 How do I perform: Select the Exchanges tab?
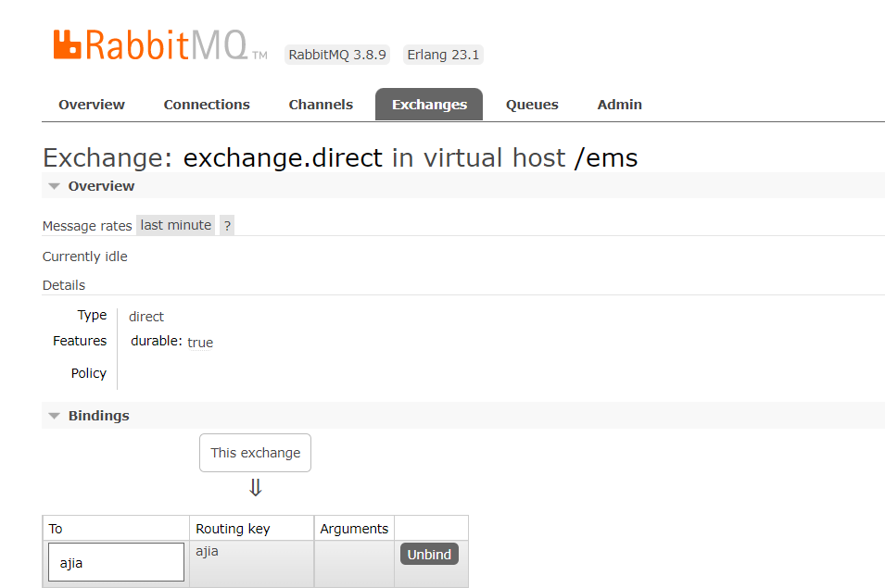(x=429, y=105)
